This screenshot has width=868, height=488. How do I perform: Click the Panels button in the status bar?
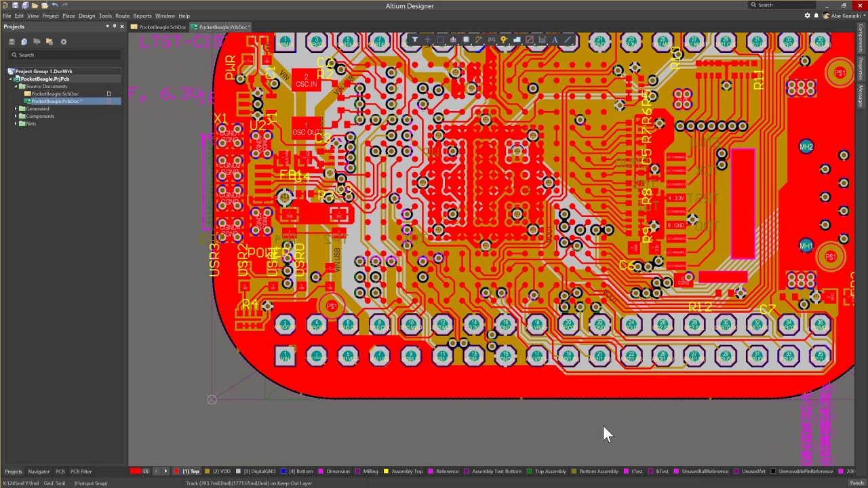(x=857, y=483)
